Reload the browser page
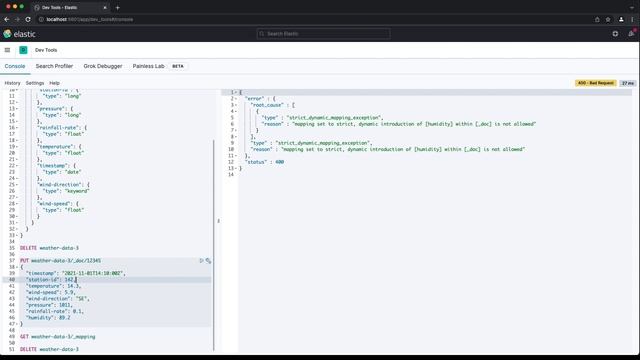 28,19
